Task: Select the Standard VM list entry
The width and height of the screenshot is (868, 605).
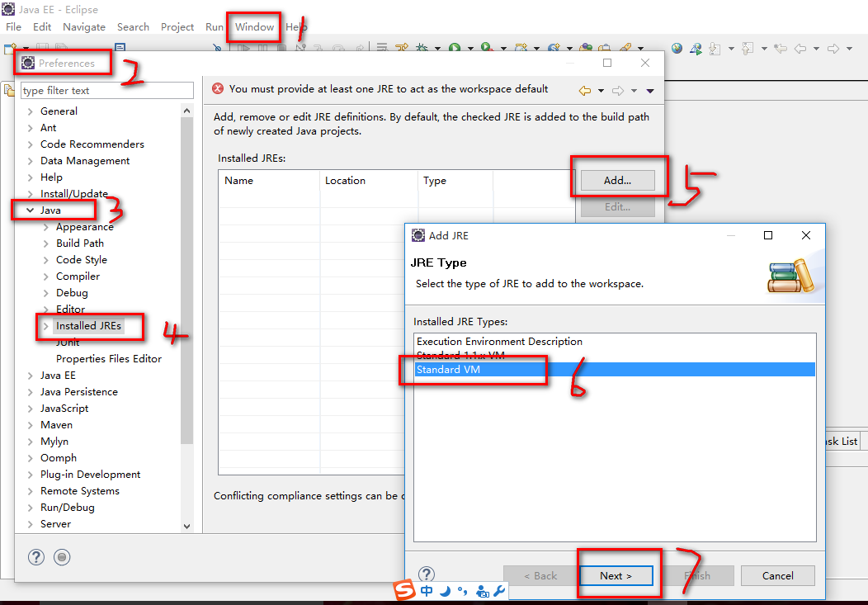Action: pyautogui.click(x=615, y=369)
